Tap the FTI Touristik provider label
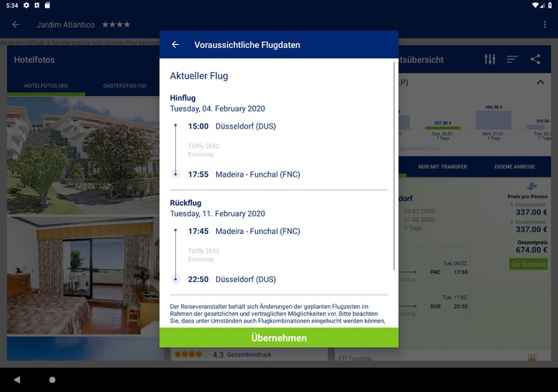The height and width of the screenshot is (392, 558). click(x=355, y=358)
